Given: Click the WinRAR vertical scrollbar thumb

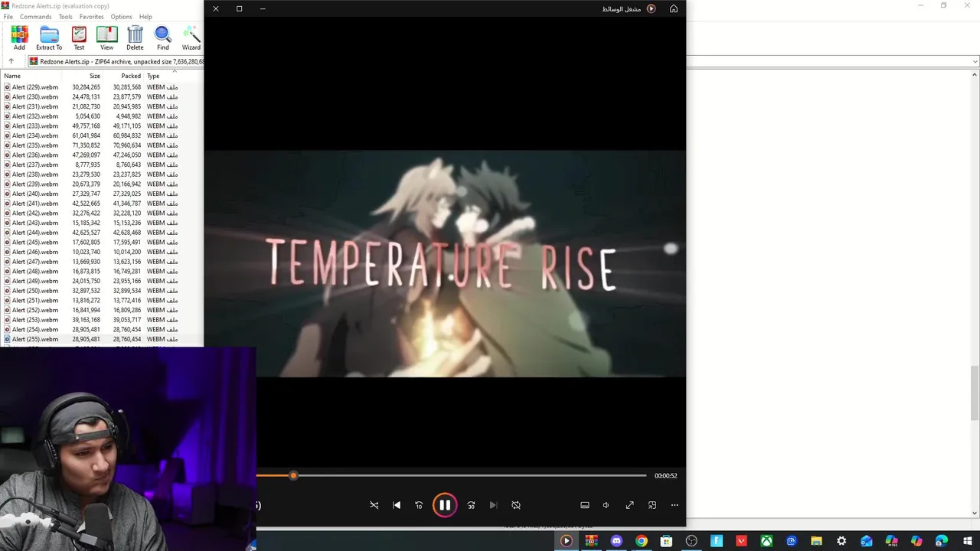Looking at the screenshot, I should click(975, 393).
